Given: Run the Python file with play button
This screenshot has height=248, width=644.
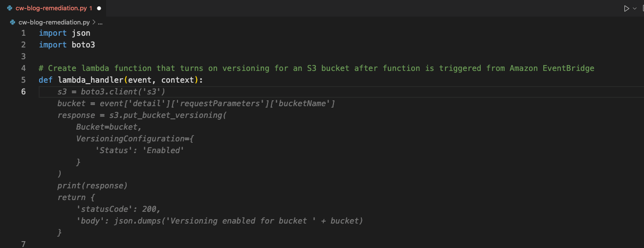Looking at the screenshot, I should [x=626, y=8].
